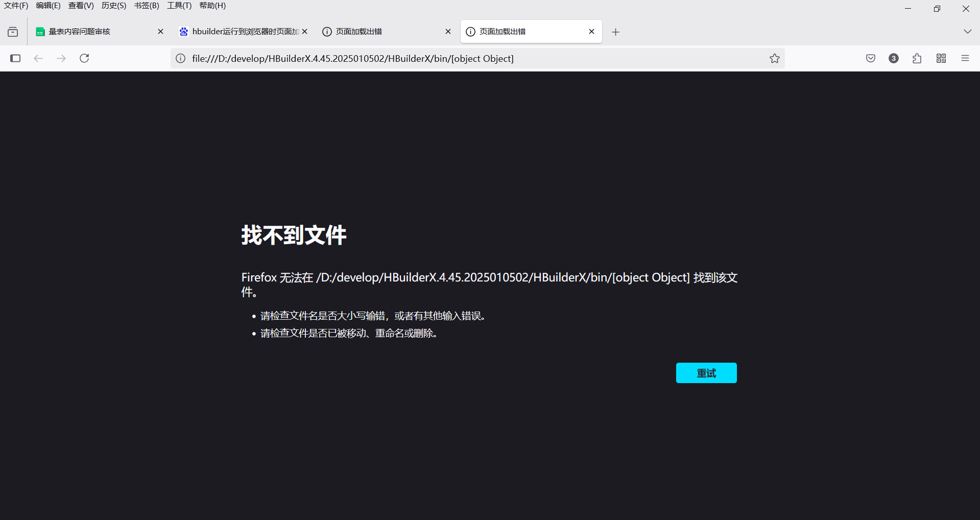
Task: Reload the current page
Action: tap(84, 58)
